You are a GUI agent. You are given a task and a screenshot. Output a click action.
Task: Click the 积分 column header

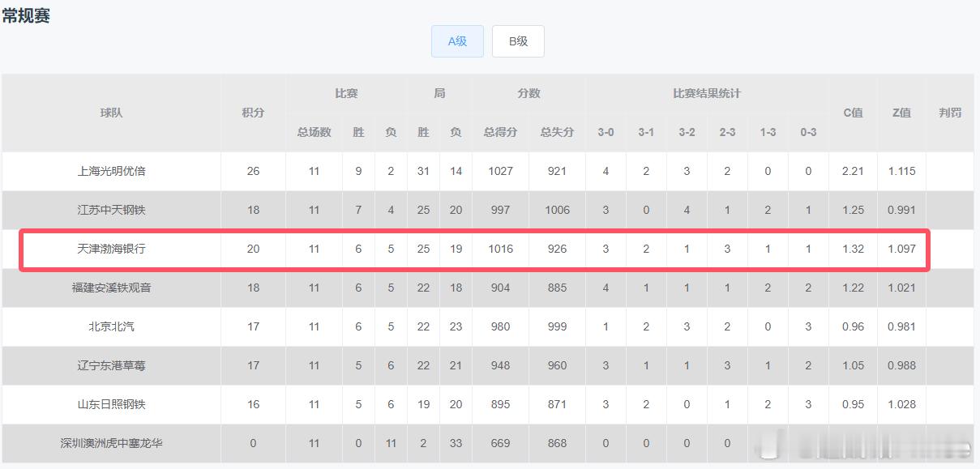click(x=253, y=113)
